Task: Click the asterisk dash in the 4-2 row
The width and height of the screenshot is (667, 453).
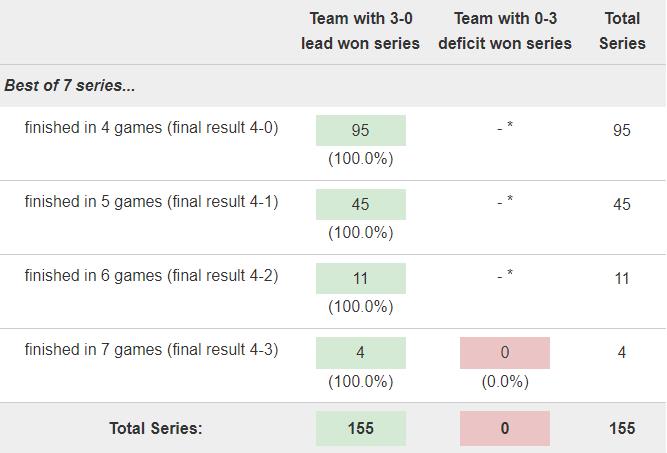Action: (x=505, y=275)
